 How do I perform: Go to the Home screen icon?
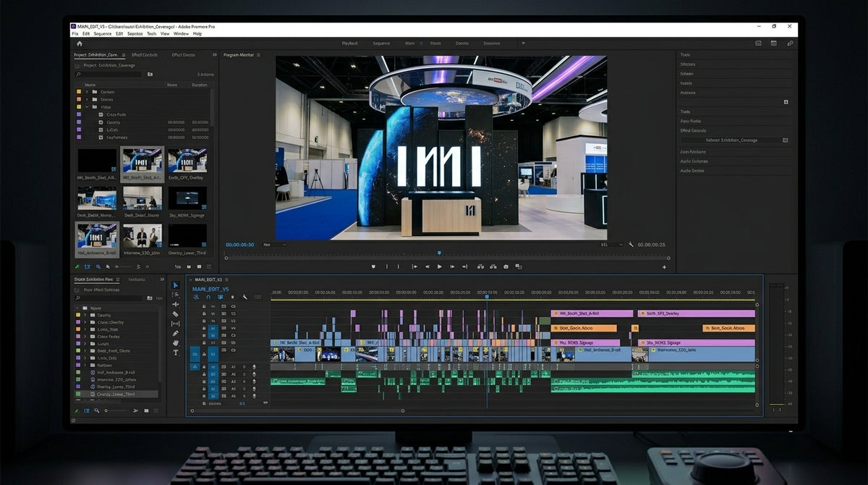[80, 43]
